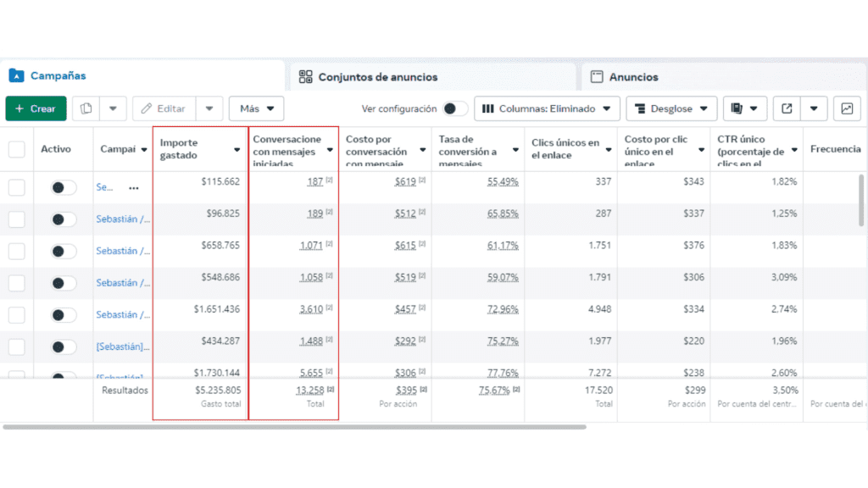Click the three dots on first campaign row
Viewport: 868px width, 488px height.
133,187
